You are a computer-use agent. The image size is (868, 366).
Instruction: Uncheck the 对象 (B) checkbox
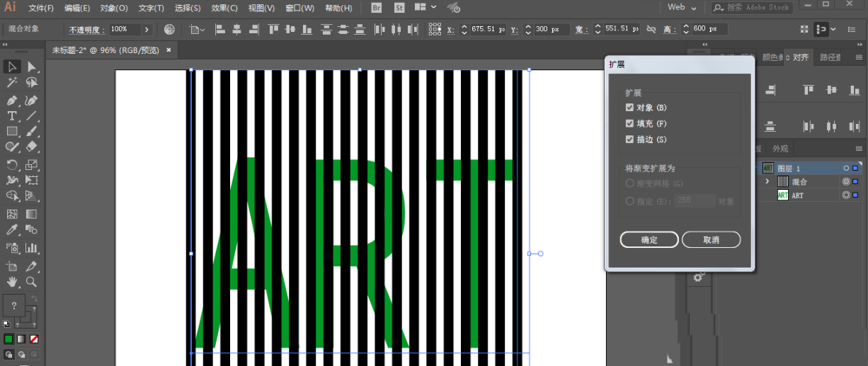pyautogui.click(x=629, y=108)
